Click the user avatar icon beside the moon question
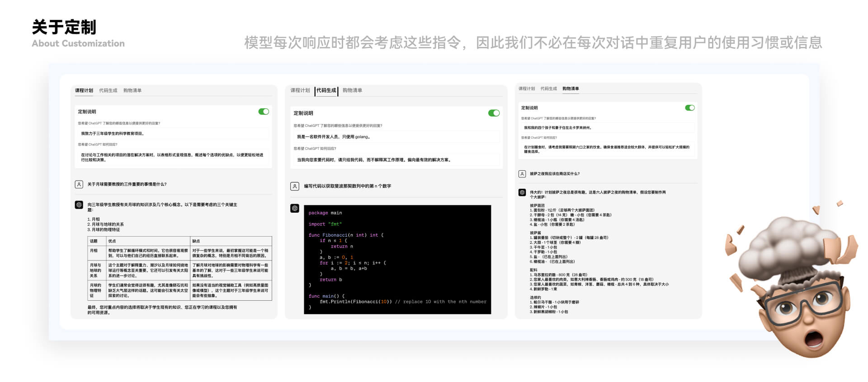Image resolution: width=868 pixels, height=382 pixels. (x=79, y=184)
